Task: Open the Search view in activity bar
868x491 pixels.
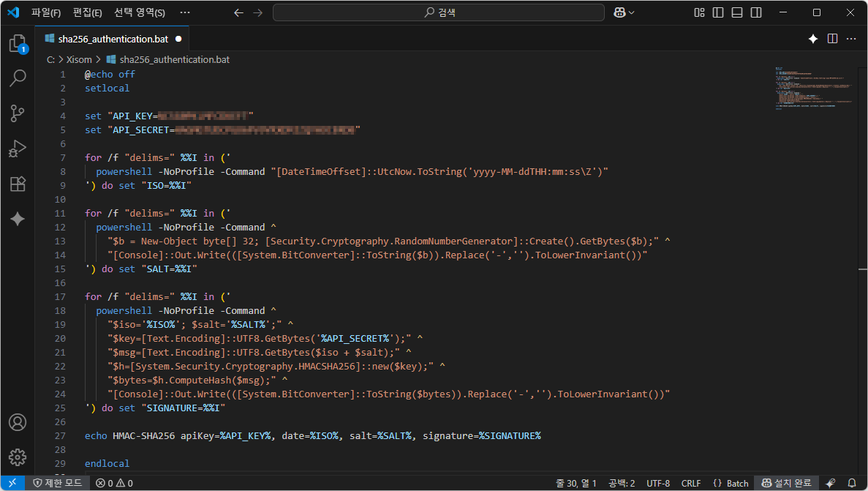Action: coord(18,78)
